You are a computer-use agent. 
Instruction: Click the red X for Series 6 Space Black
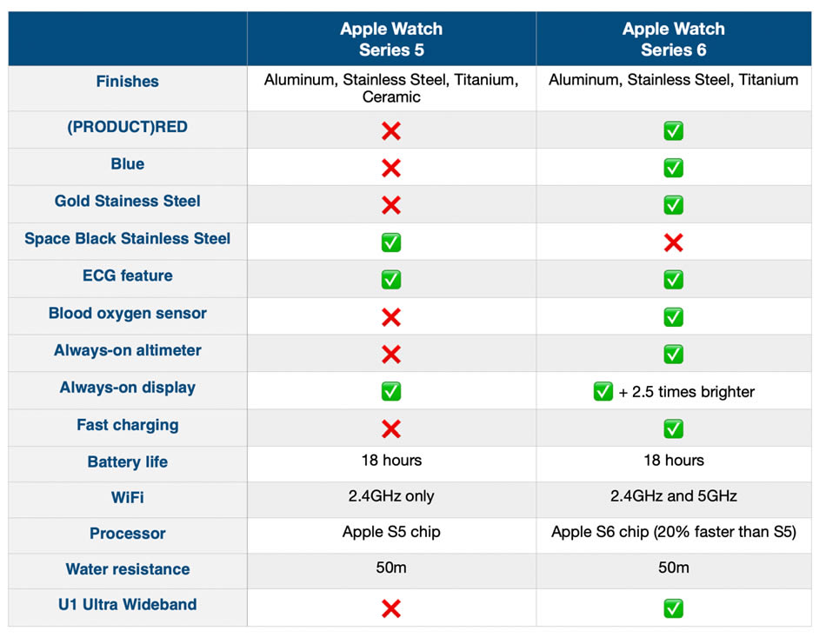pyautogui.click(x=673, y=242)
